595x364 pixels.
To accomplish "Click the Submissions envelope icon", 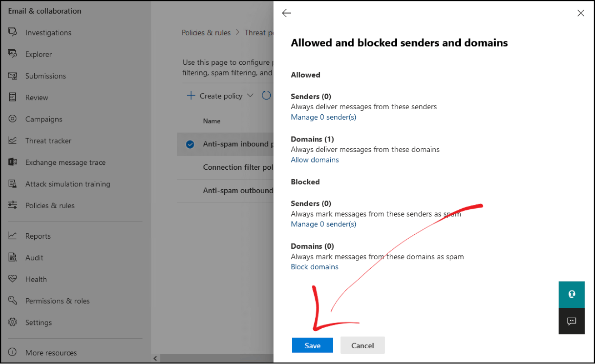I will (x=12, y=76).
